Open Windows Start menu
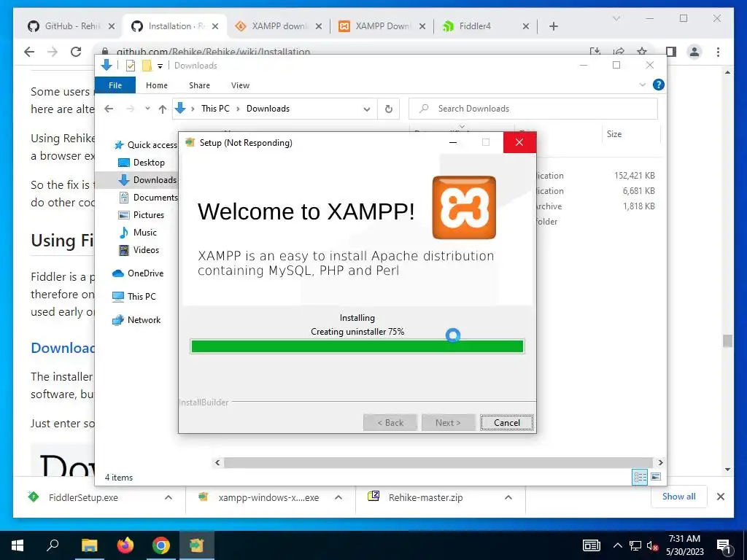 [18, 545]
